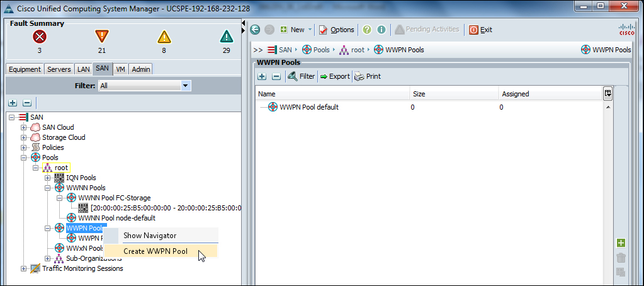Viewport: 644px width, 286px height.
Task: Select WWPN Pool default row
Action: tap(429, 107)
